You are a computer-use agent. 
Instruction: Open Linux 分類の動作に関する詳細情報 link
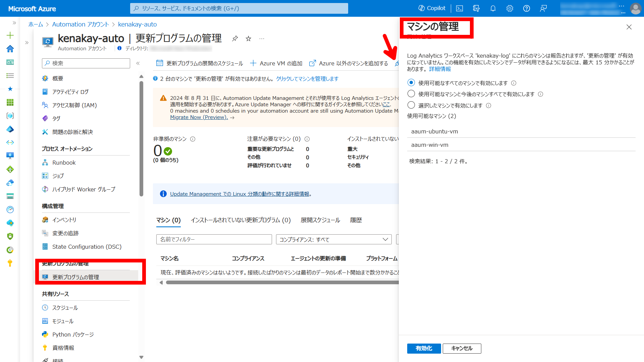click(240, 194)
